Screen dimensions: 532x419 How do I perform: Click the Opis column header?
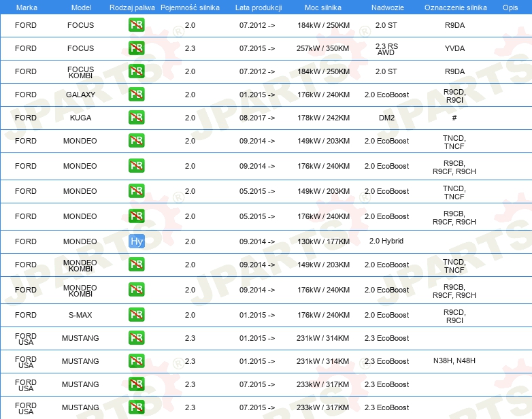510,7
